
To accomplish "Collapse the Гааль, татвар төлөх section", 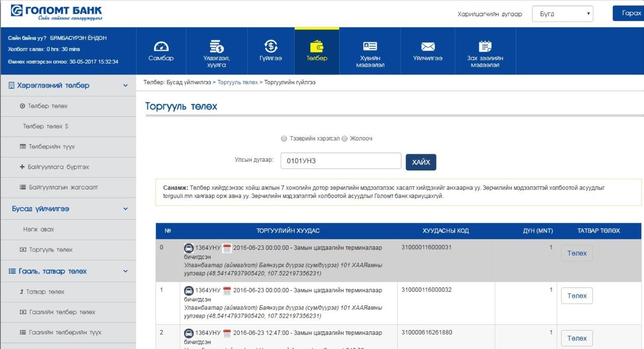I will point(126,271).
